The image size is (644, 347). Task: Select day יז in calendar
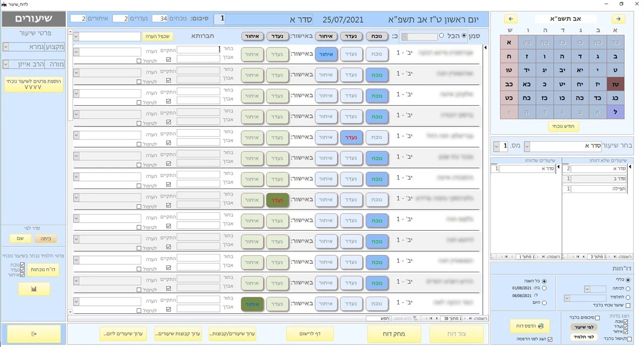[x=598, y=84]
